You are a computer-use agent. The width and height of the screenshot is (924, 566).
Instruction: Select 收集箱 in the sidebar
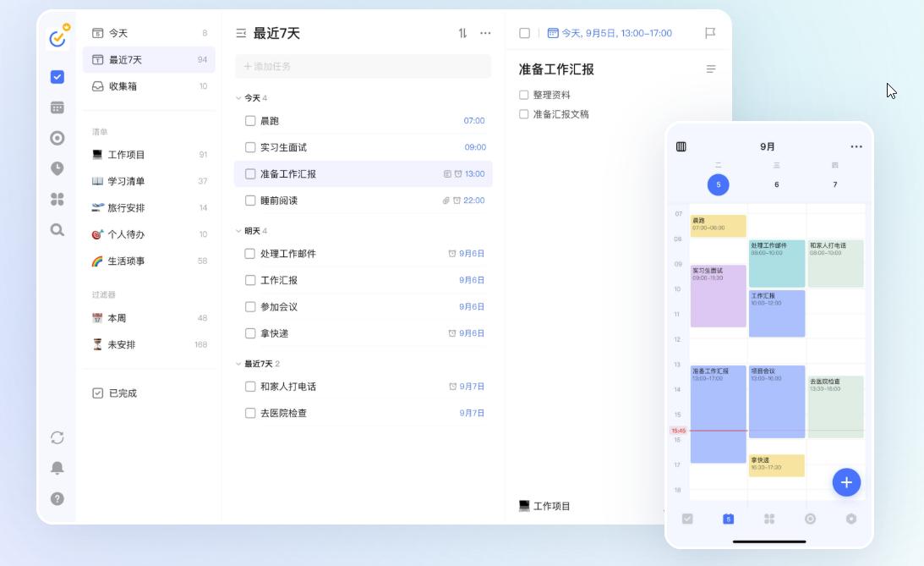[x=123, y=86]
